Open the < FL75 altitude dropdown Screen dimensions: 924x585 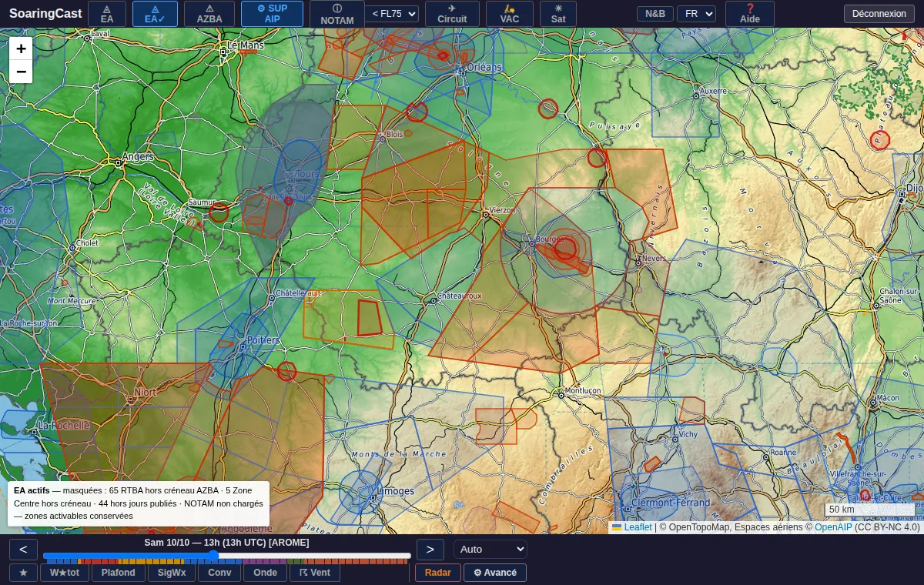[392, 14]
